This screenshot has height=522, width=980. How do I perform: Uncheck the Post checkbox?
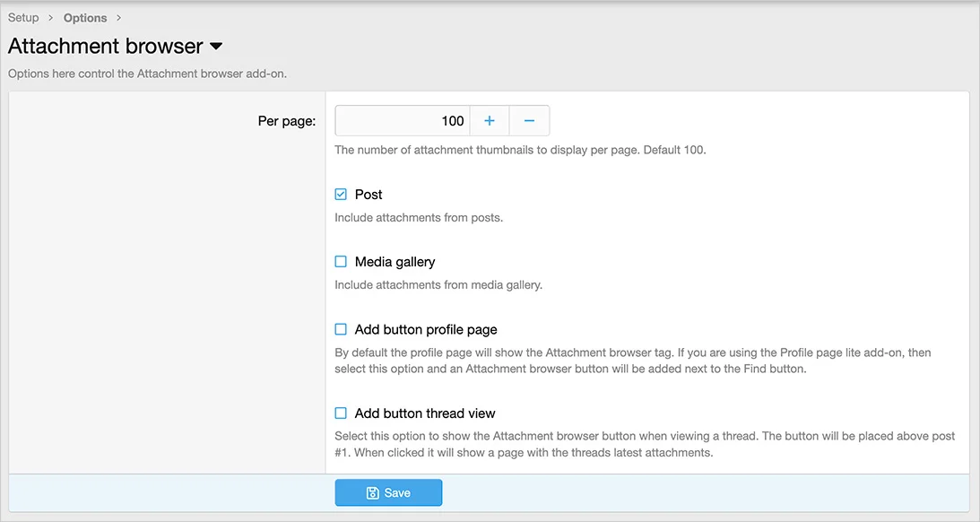click(341, 195)
